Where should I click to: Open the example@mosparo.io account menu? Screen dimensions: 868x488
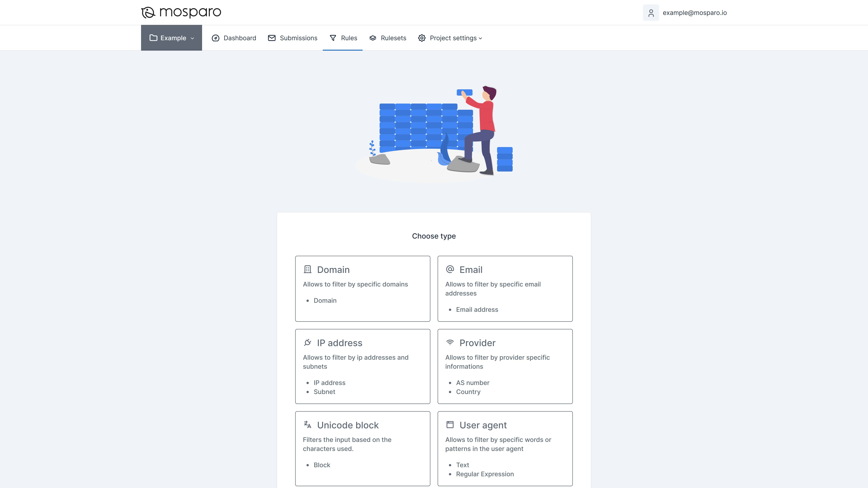pos(685,13)
